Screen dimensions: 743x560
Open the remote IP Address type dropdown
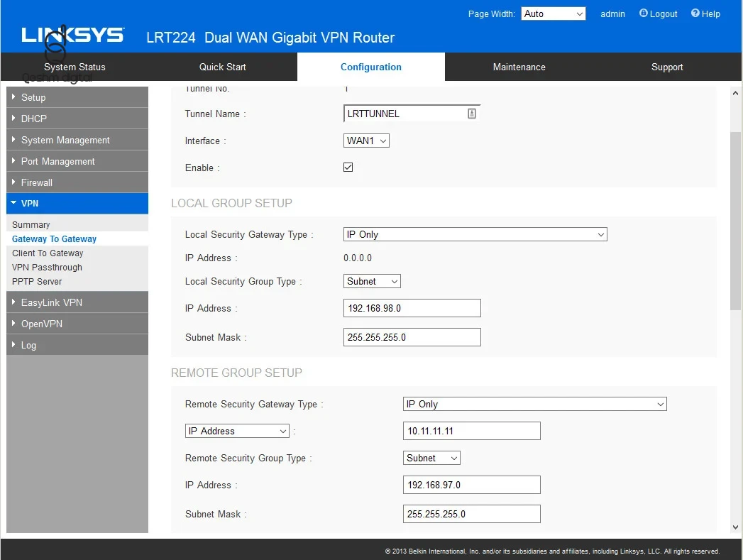tap(237, 431)
